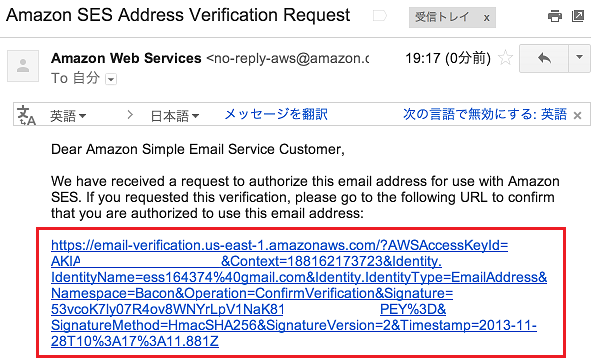Click the importance marker label icon

point(379,16)
